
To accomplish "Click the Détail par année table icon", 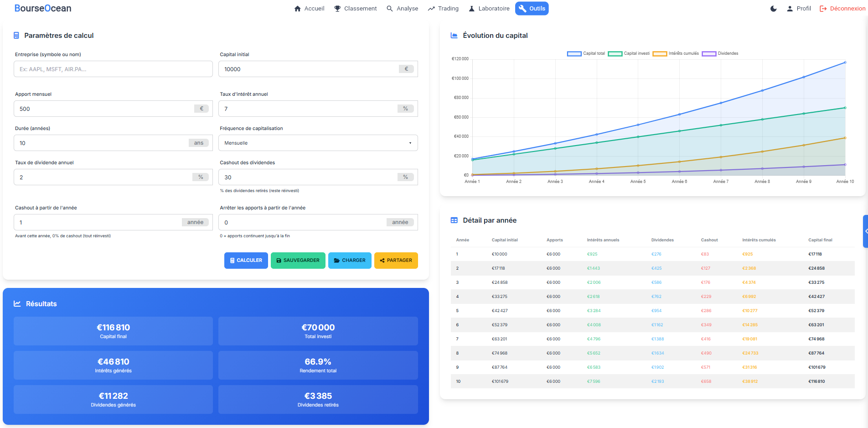I will point(454,220).
